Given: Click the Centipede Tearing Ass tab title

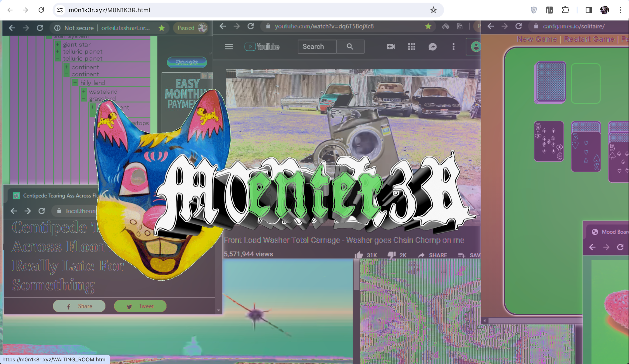Looking at the screenshot, I should [x=60, y=196].
